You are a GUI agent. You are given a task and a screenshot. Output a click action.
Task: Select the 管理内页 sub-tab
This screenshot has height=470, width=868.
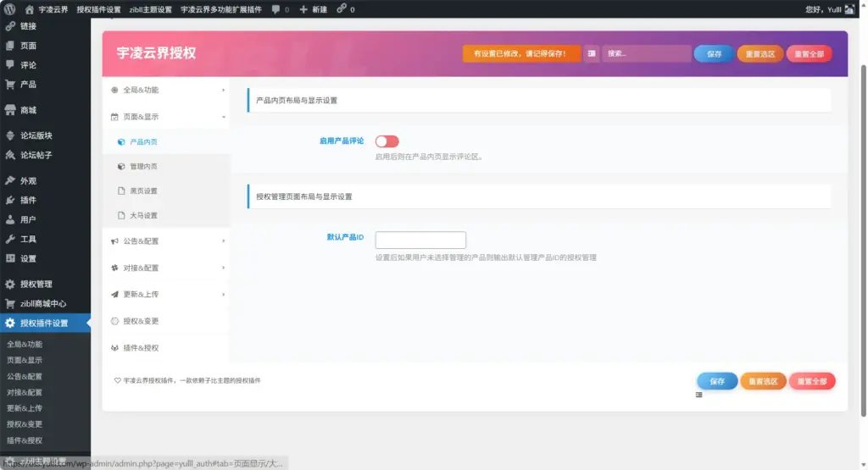(142, 167)
